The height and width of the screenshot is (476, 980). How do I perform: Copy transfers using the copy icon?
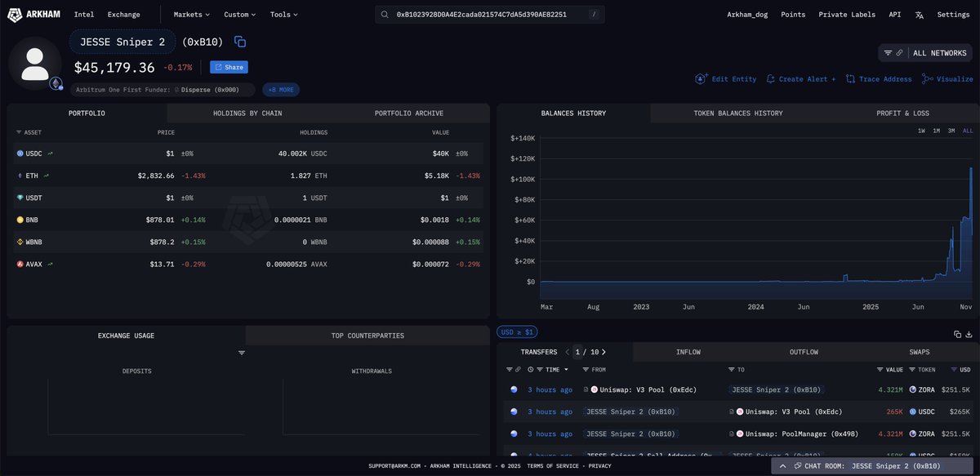[957, 334]
